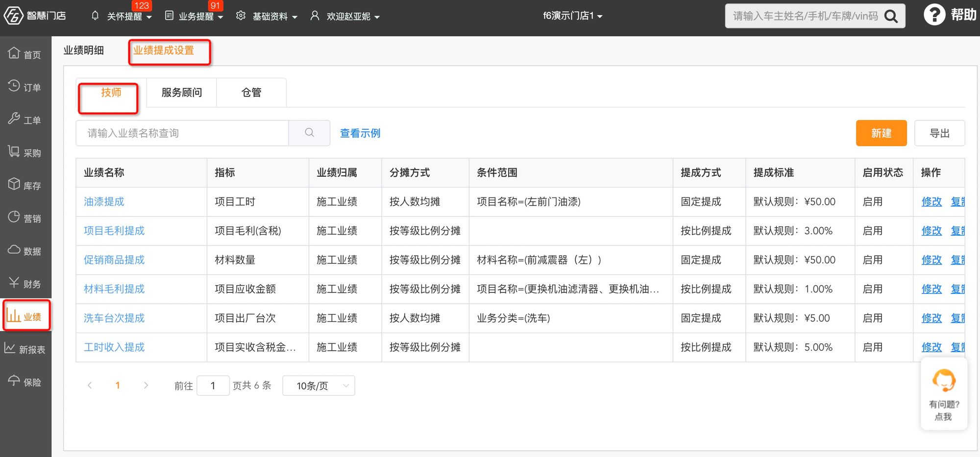The width and height of the screenshot is (980, 457).
Task: Click the 业务分类=(洗车) condition cell
Action: point(571,318)
